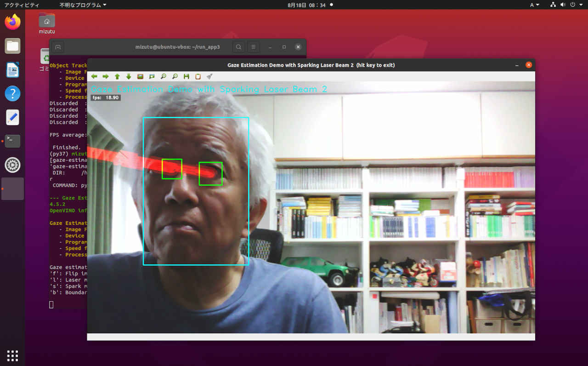Image resolution: width=588 pixels, height=366 pixels.
Task: Copy the image to the clipboard
Action: pos(198,77)
